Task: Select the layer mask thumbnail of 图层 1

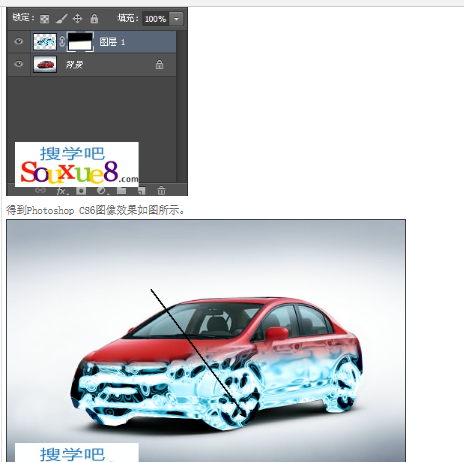Action: pyautogui.click(x=80, y=42)
